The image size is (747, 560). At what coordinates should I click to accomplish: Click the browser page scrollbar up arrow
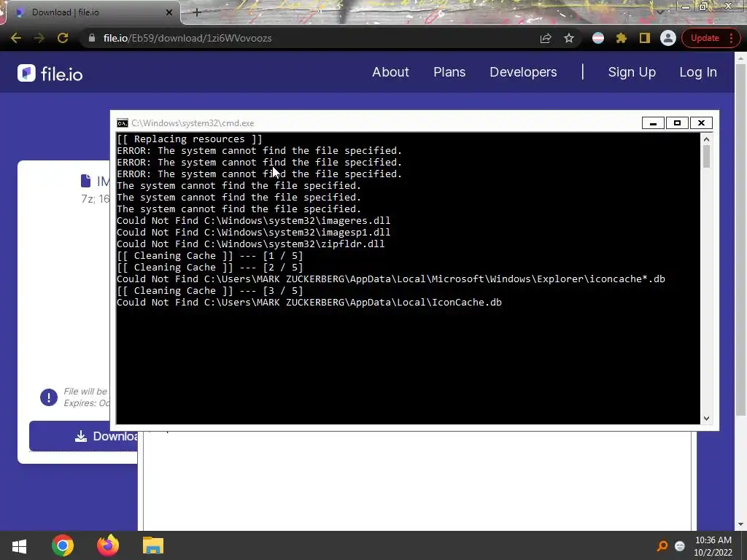740,57
